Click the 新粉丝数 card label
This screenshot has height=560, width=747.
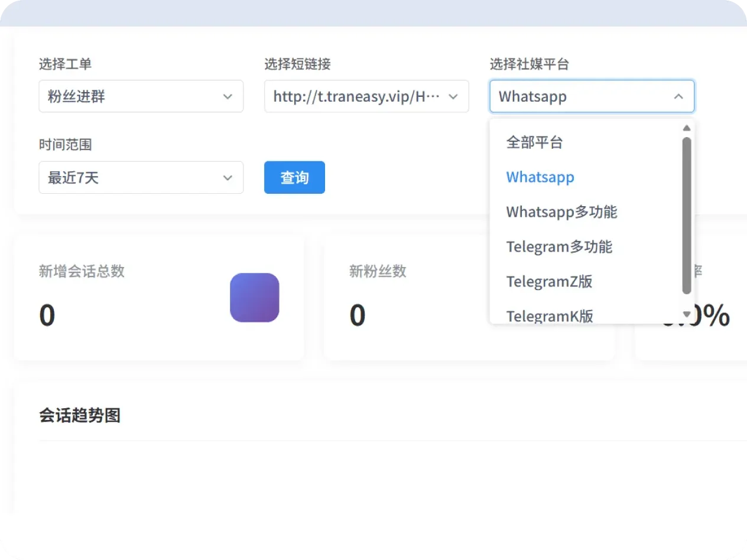[x=378, y=271]
